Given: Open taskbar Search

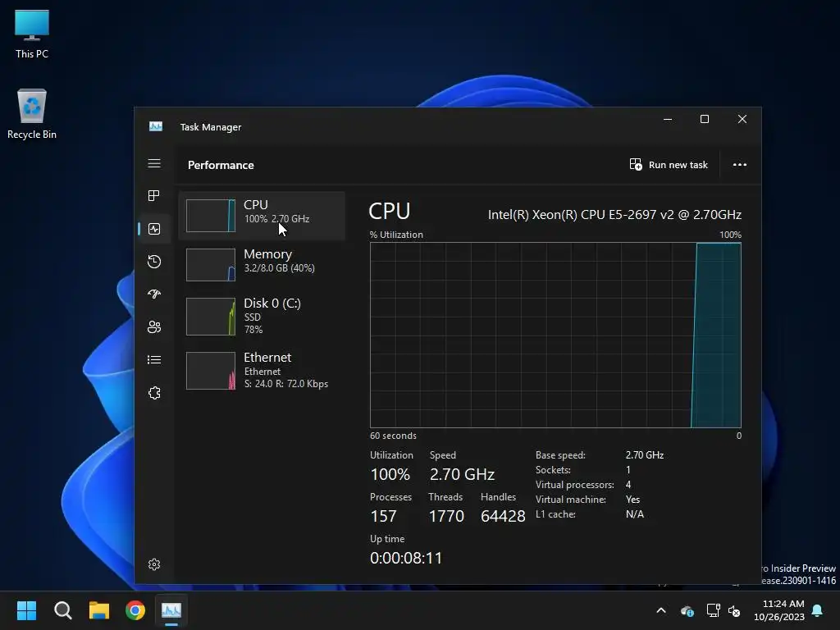Looking at the screenshot, I should tap(62, 610).
